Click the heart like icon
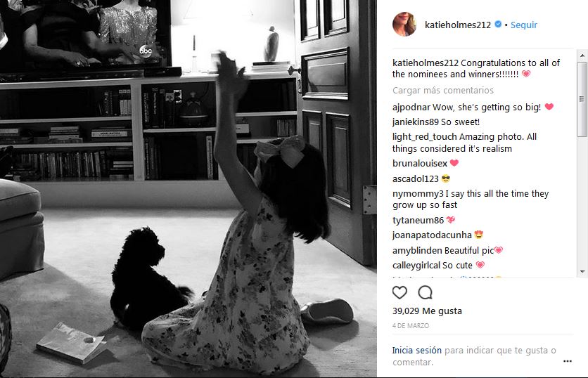This screenshot has height=378, width=588. pos(400,292)
